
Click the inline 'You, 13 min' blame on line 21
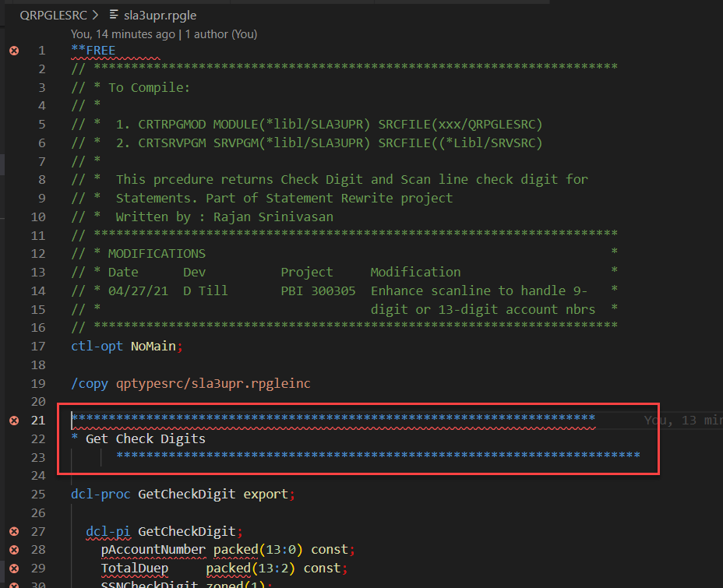(x=680, y=420)
